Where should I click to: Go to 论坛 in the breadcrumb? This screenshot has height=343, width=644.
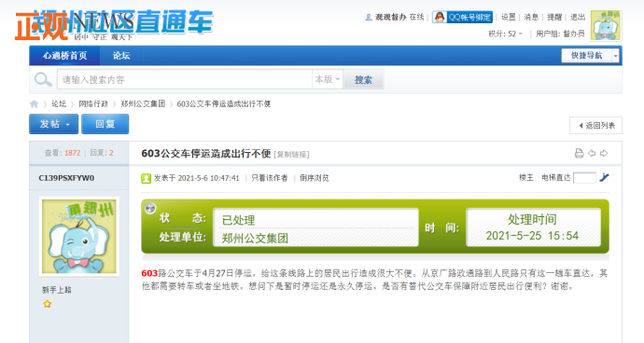59,103
